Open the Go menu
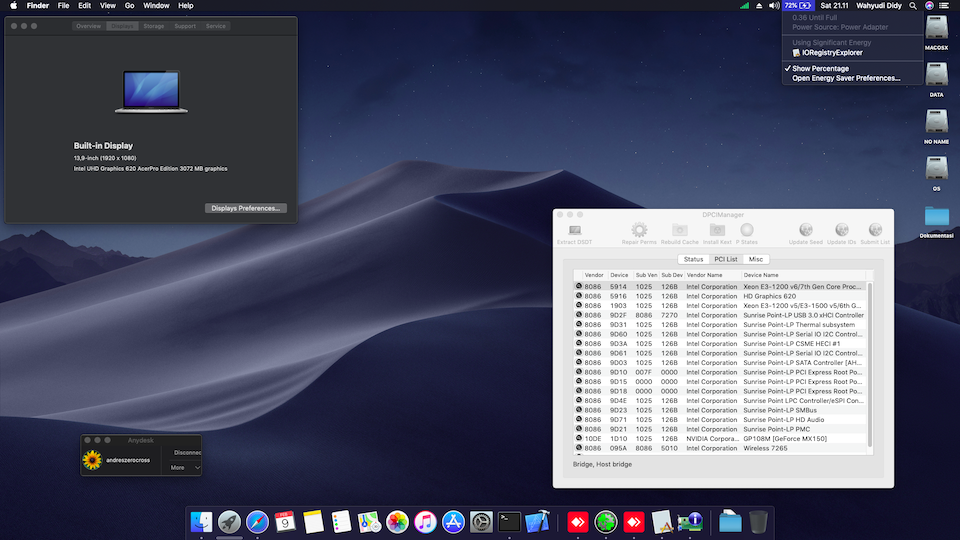Image resolution: width=960 pixels, height=540 pixels. [129, 6]
